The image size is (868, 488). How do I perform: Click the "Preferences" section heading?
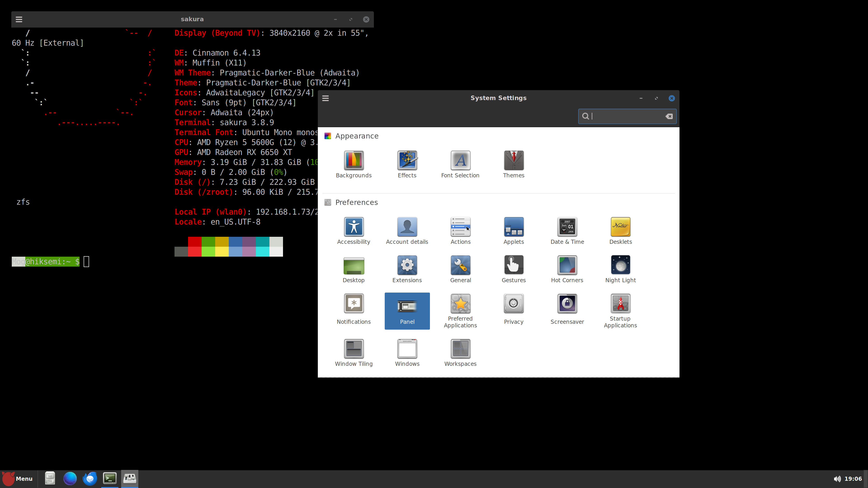pos(356,202)
